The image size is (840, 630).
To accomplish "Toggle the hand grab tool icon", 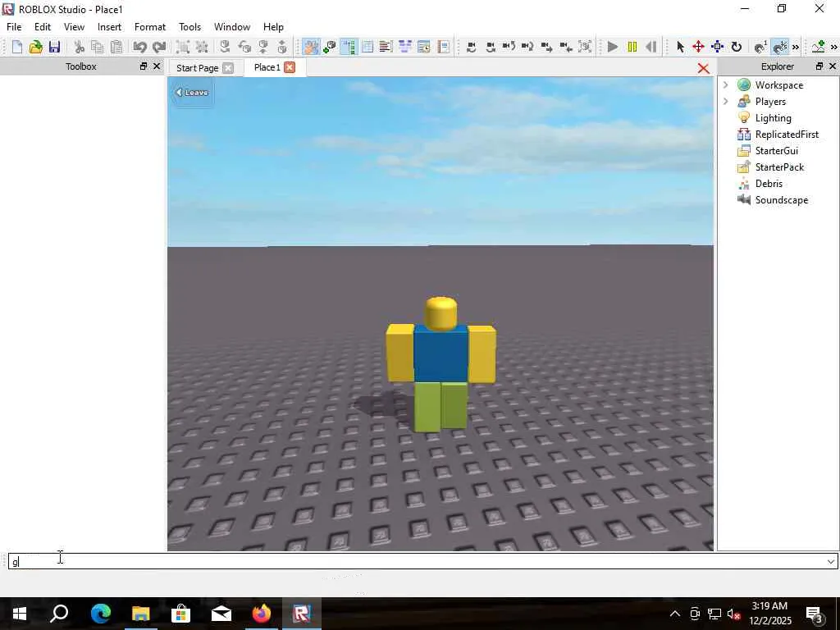I will click(310, 47).
